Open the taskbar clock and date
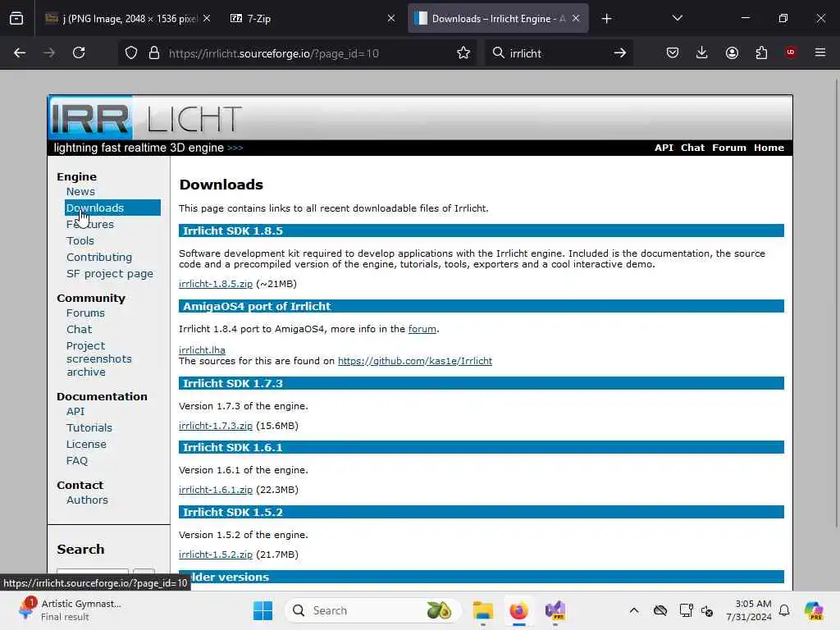The image size is (840, 630). [749, 610]
